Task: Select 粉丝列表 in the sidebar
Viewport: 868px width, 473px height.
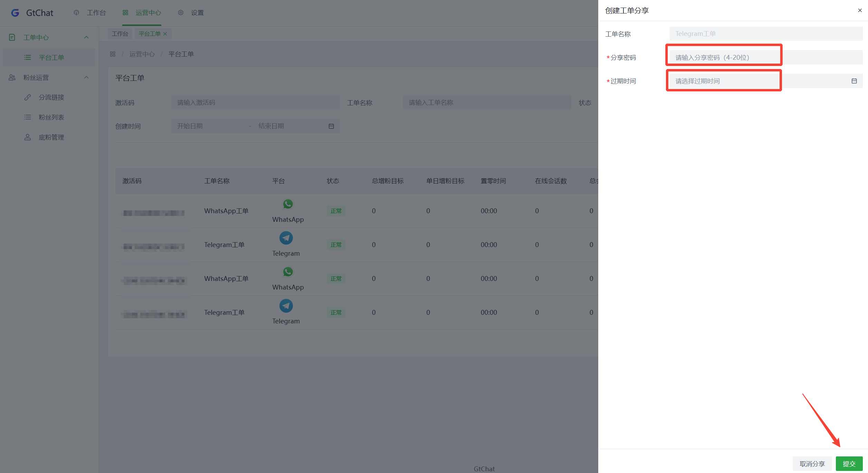Action: (51, 117)
